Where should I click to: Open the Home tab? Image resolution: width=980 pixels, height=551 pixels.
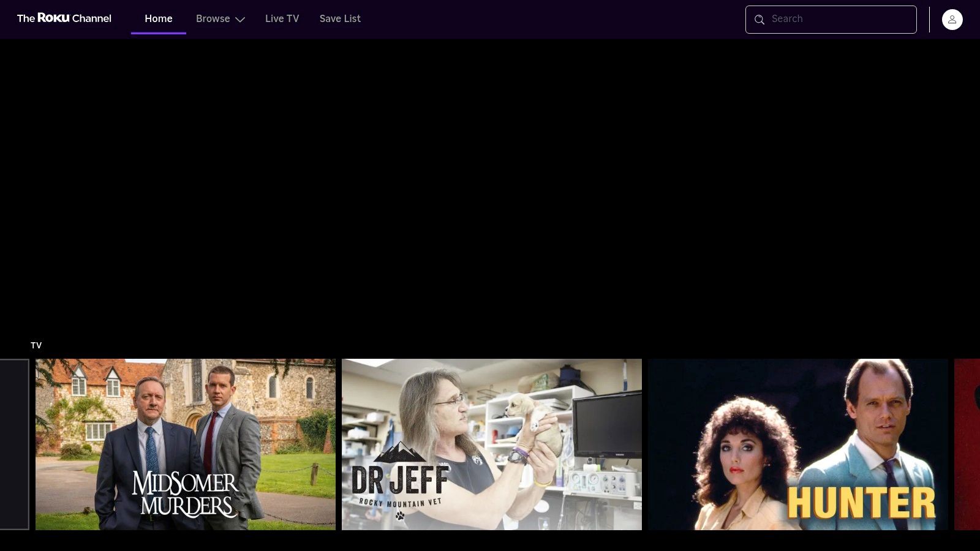(159, 19)
